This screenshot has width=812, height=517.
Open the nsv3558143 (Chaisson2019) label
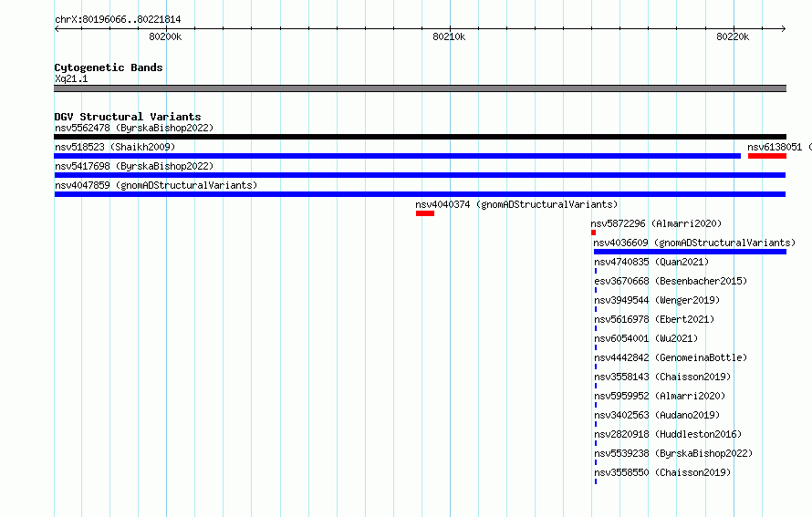point(662,377)
